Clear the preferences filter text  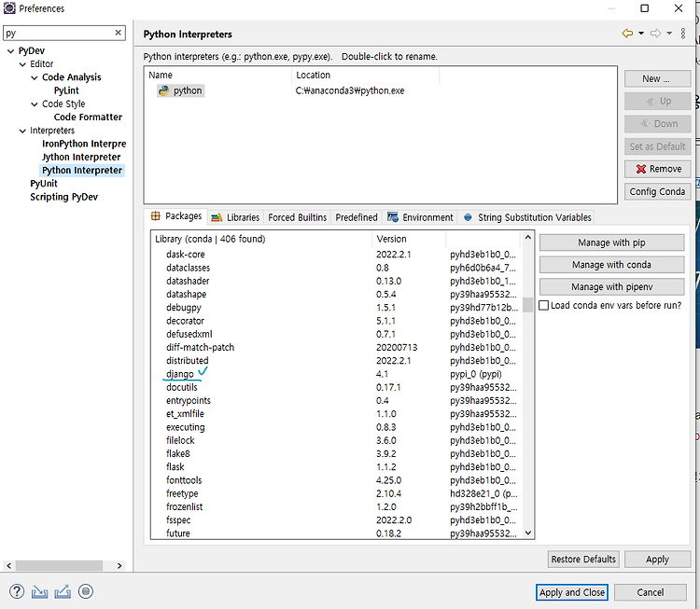118,33
